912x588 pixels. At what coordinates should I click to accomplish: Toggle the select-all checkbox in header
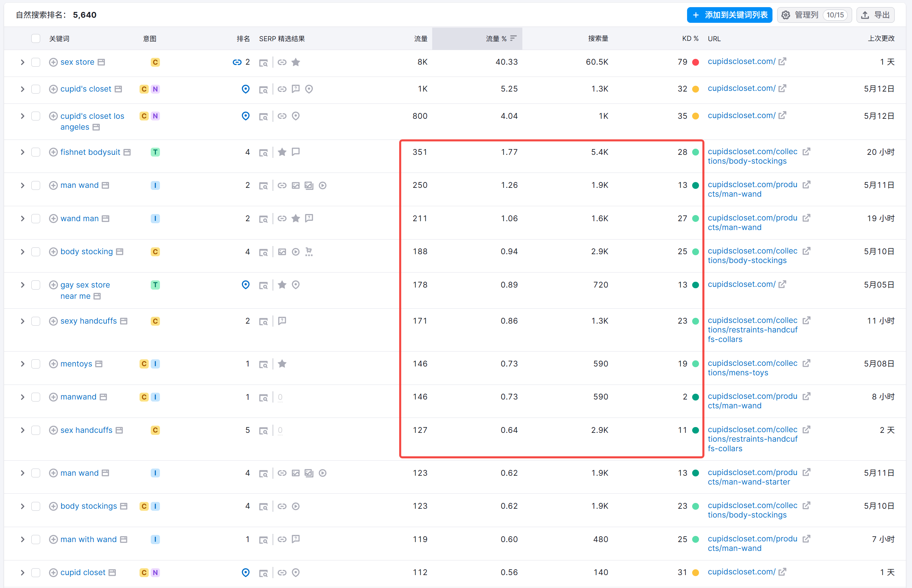click(36, 38)
